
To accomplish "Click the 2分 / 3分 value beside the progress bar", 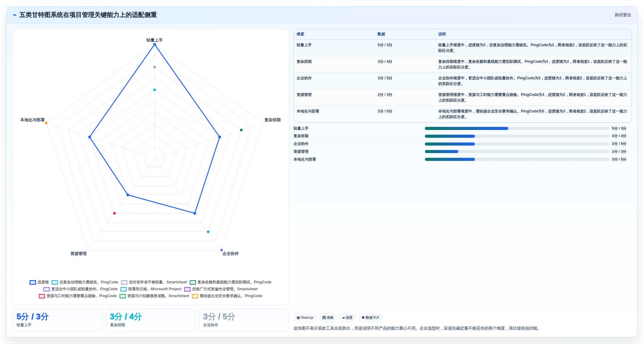I will (x=619, y=152).
